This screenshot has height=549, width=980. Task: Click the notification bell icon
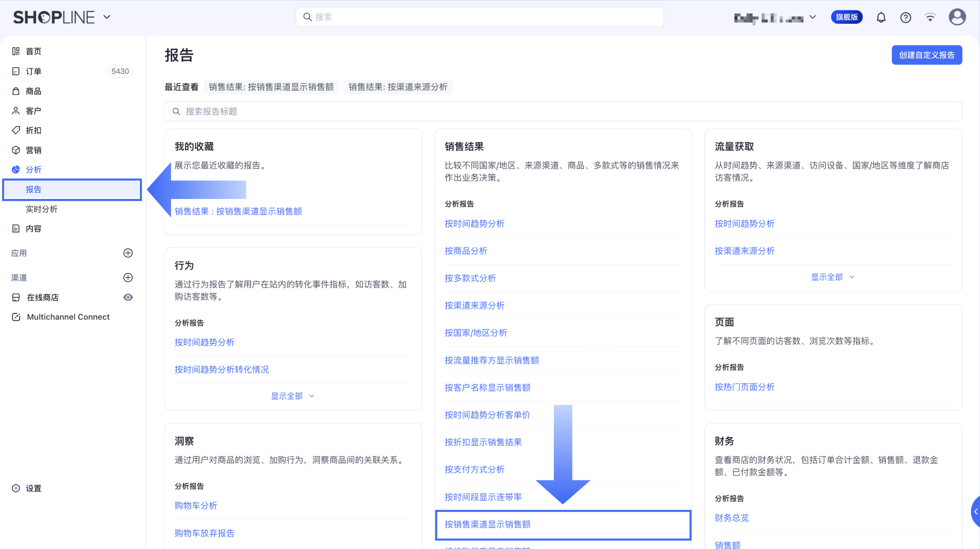(881, 17)
